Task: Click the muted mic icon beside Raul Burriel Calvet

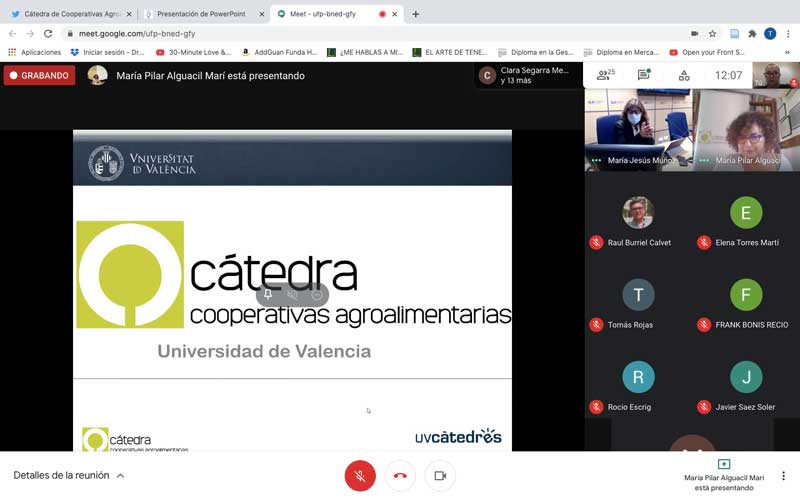Action: (596, 242)
